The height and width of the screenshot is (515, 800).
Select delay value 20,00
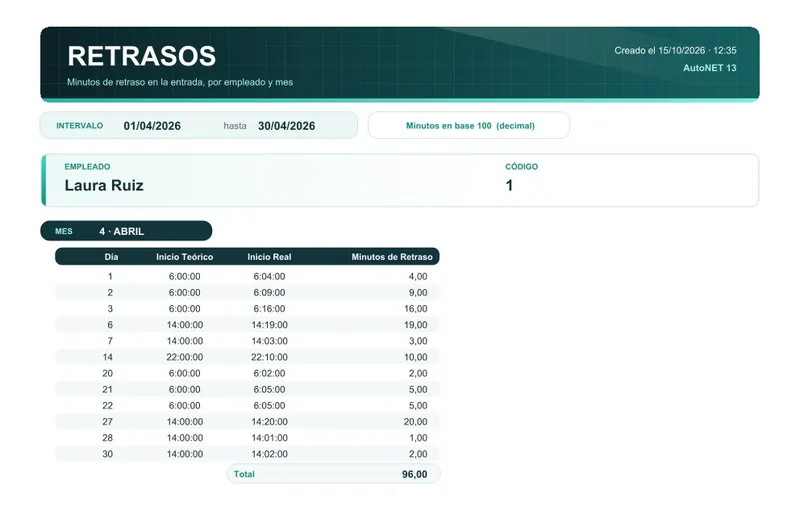coord(416,422)
